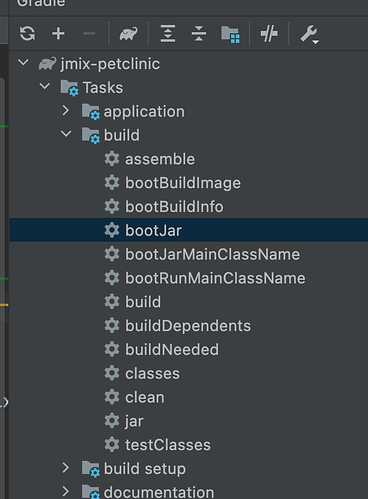The height and width of the screenshot is (499, 368).
Task: Select the testClasses task
Action: (x=189, y=445)
